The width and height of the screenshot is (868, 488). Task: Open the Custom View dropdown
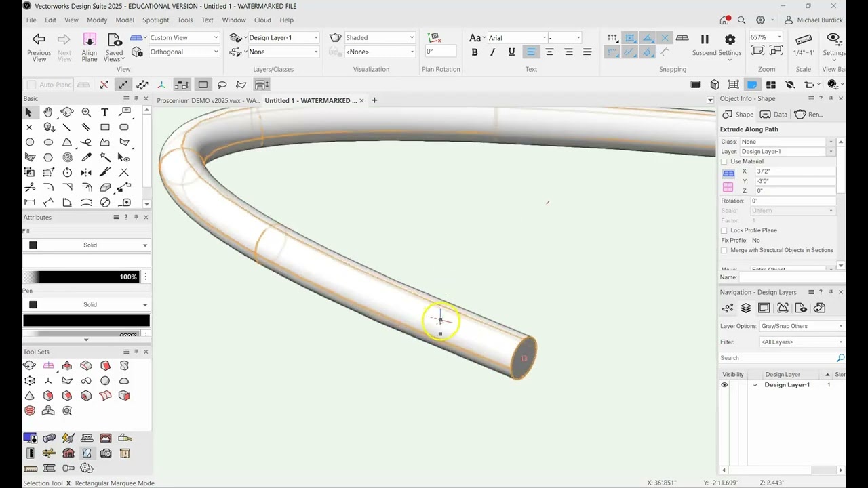pyautogui.click(x=184, y=37)
